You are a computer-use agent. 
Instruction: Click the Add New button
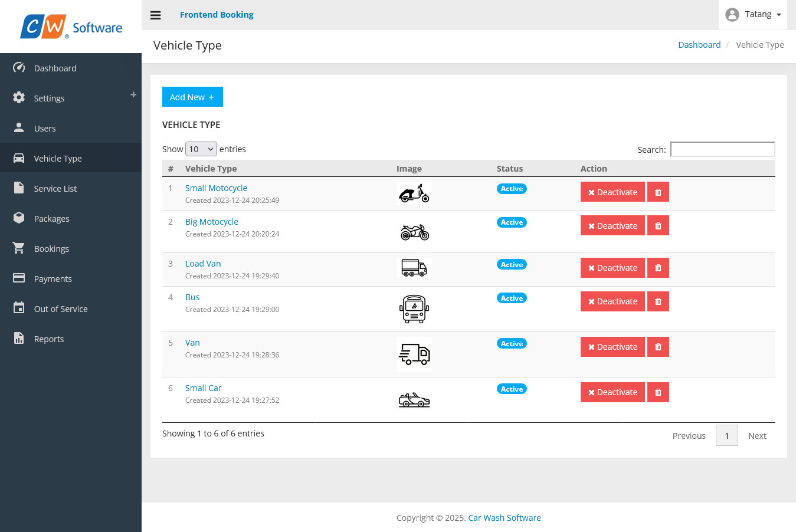click(192, 97)
